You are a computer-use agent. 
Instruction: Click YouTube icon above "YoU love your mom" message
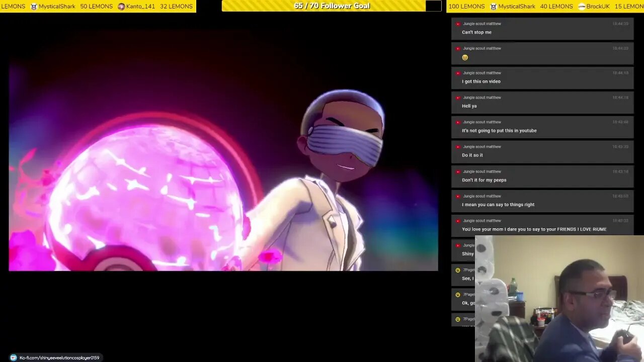tap(458, 221)
